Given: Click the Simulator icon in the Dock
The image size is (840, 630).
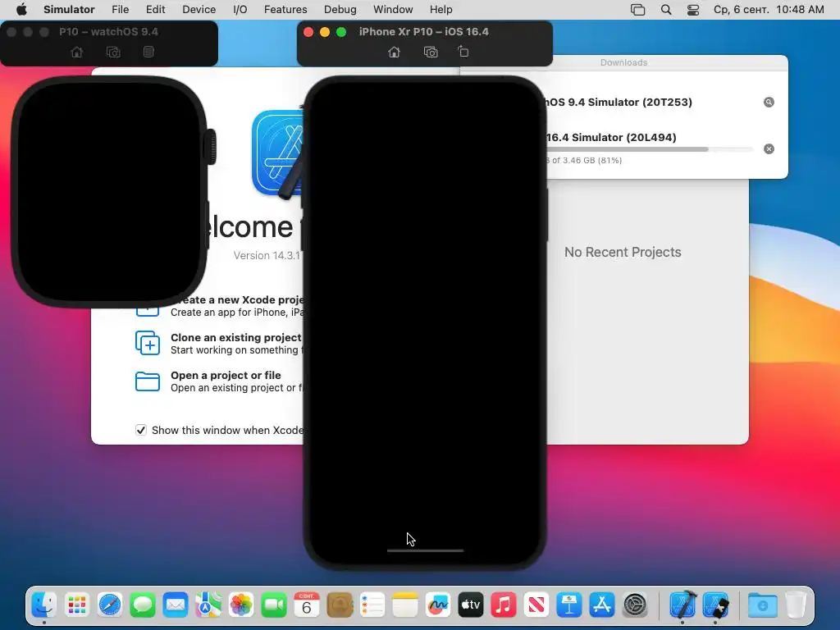Looking at the screenshot, I should pos(715,605).
